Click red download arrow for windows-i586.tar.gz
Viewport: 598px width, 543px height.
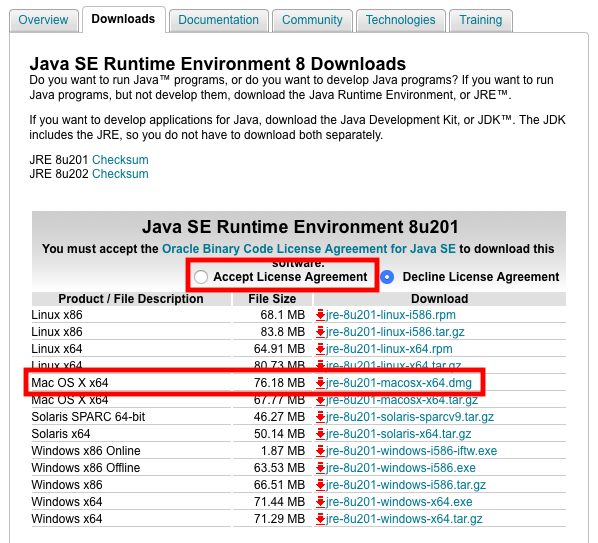[320, 485]
